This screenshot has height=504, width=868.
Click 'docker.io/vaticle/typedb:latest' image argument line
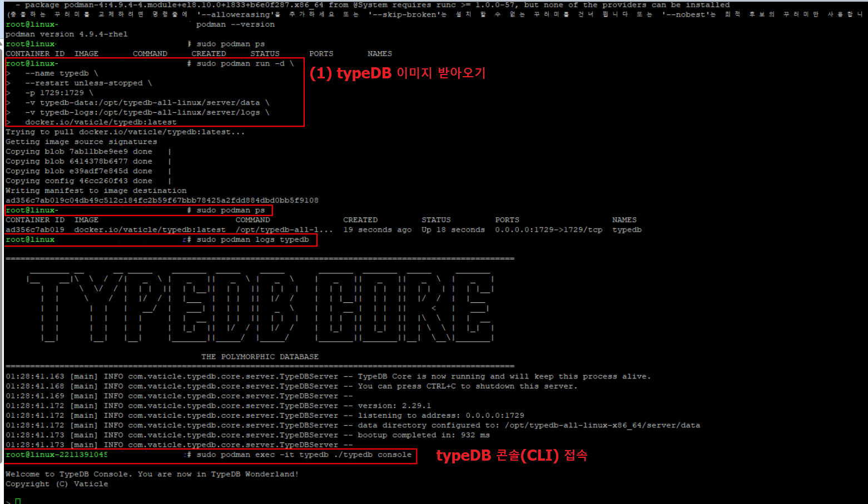[x=101, y=122]
